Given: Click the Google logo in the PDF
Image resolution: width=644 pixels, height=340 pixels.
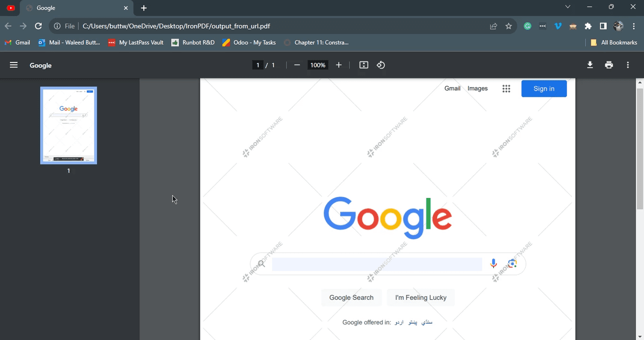Looking at the screenshot, I should pos(387,218).
